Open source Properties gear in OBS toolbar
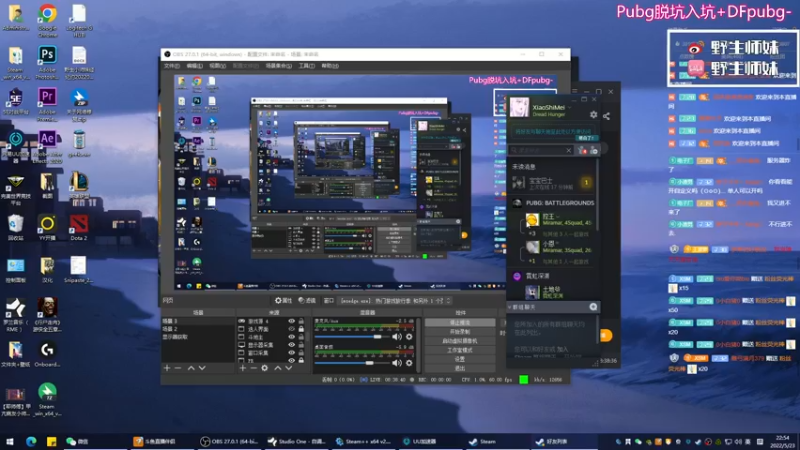Image resolution: width=800 pixels, height=450 pixels. (x=283, y=301)
